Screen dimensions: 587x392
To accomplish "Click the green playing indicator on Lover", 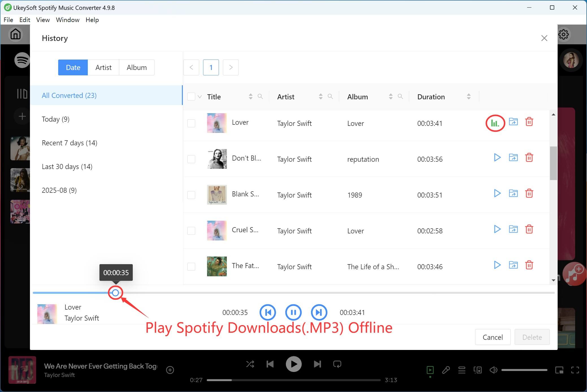I will click(x=495, y=123).
